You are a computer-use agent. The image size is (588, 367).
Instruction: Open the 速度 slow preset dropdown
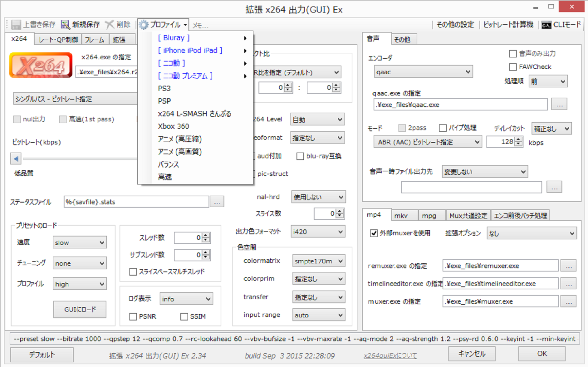click(79, 243)
